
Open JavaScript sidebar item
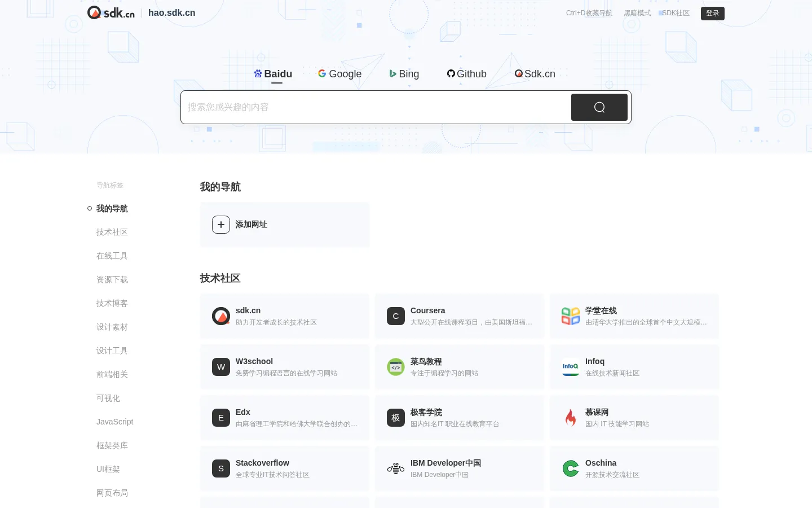coord(115,422)
